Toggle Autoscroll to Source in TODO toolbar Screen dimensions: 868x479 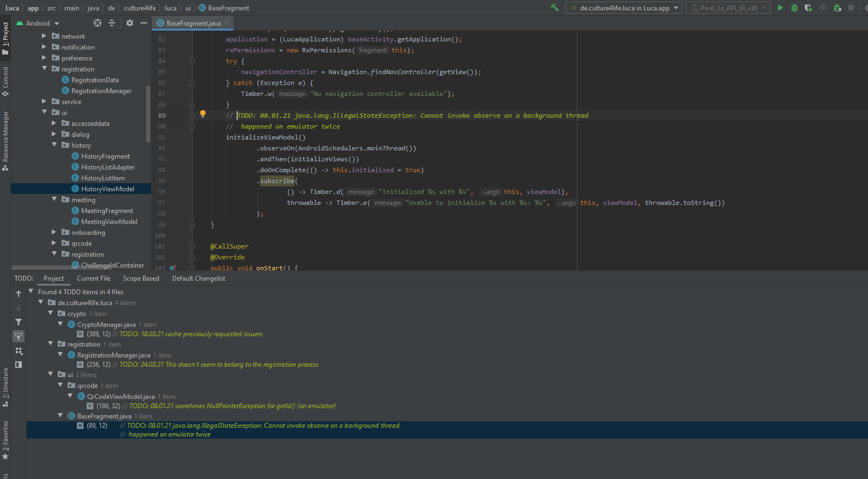pos(19,336)
